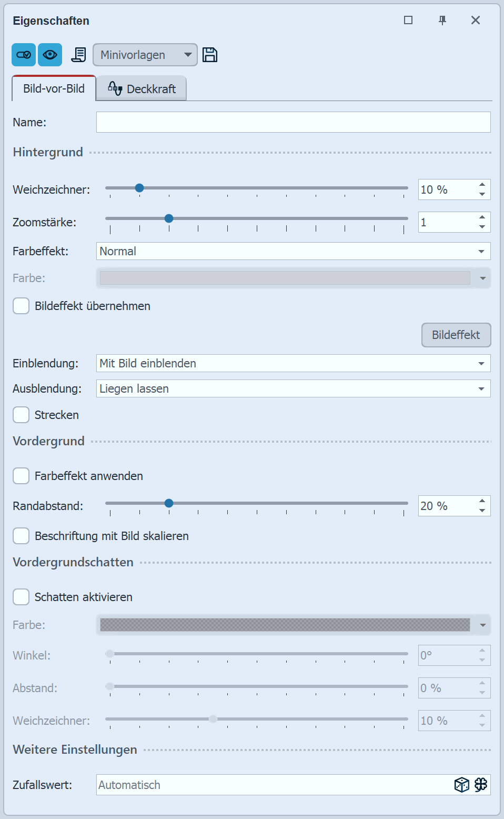Switch to the Deckkraft tab
Image resolution: width=504 pixels, height=819 pixels.
tap(142, 88)
